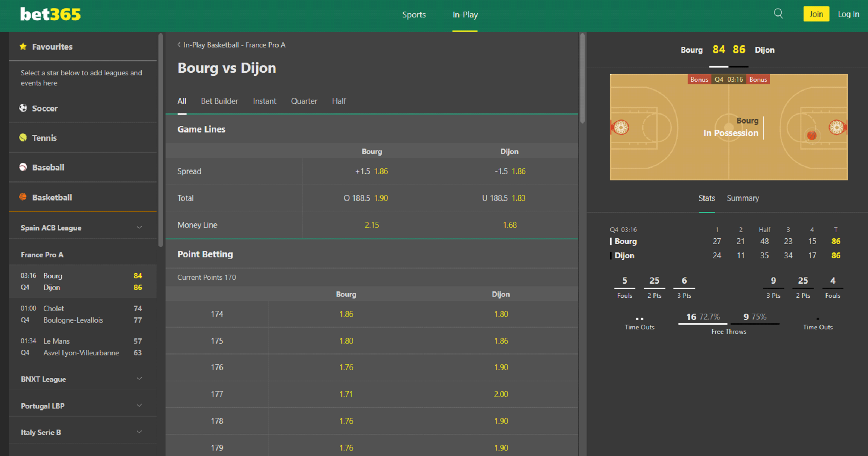
Task: Select the Stats tab
Action: [x=706, y=198]
